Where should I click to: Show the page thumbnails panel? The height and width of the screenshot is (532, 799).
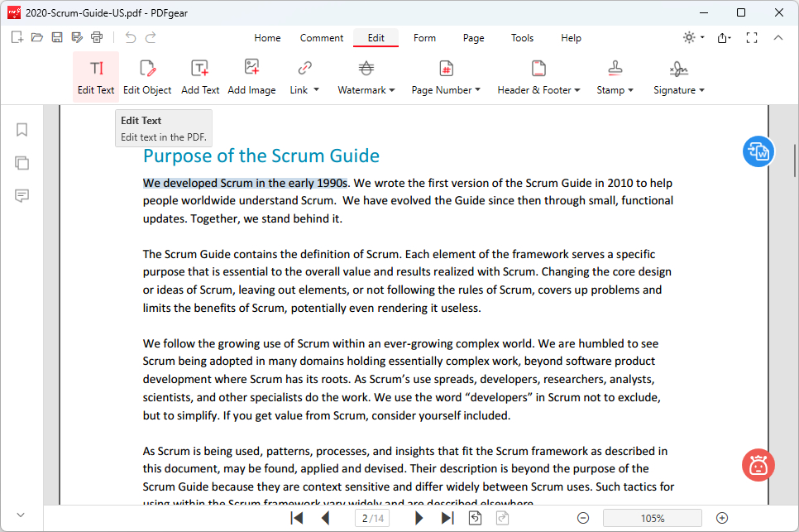(22, 163)
